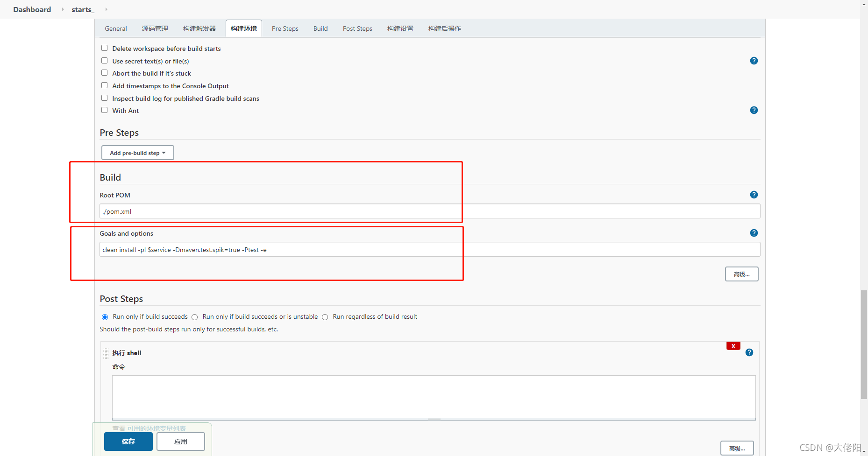Open help icon for Goals and options
This screenshot has width=868, height=456.
(x=754, y=233)
